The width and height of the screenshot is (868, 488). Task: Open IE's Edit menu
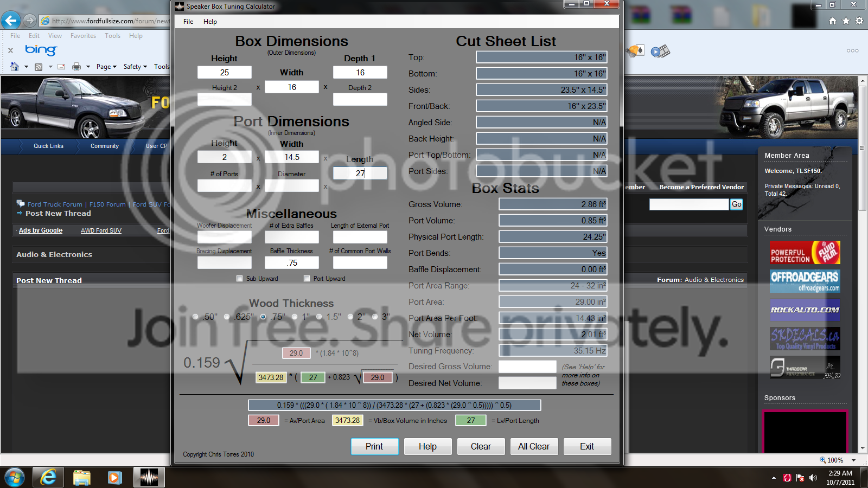coord(34,36)
